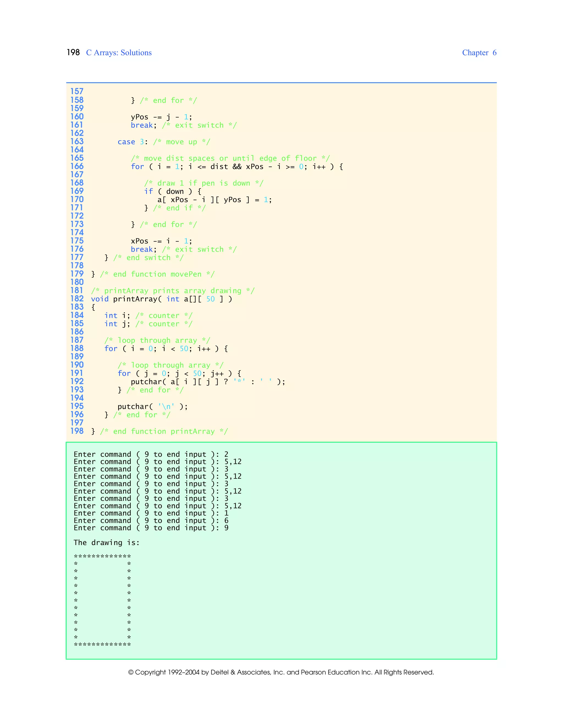
Task: Click "void printArray( int a[][ 50 ] )" declaration
Action: coord(161,299)
